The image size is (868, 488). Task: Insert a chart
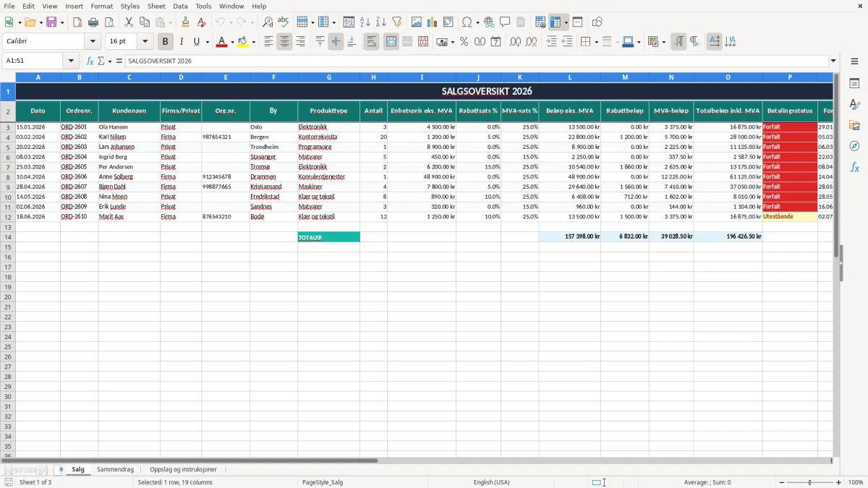click(x=433, y=22)
